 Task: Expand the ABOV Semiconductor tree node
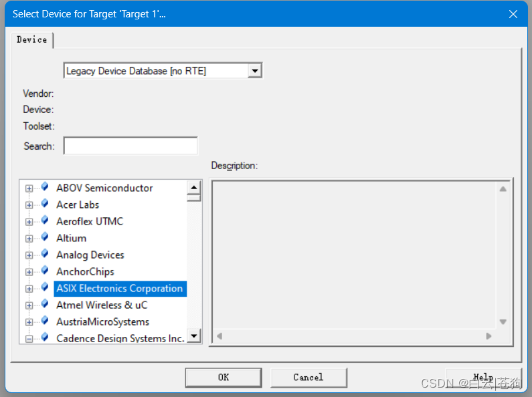click(29, 188)
